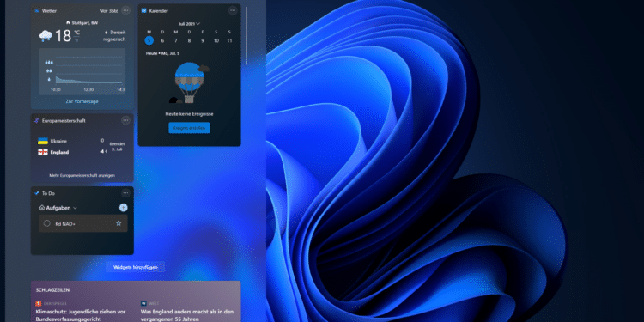Select day 8 in the calendar
Viewport: 644px width, 322px height.
[190, 40]
